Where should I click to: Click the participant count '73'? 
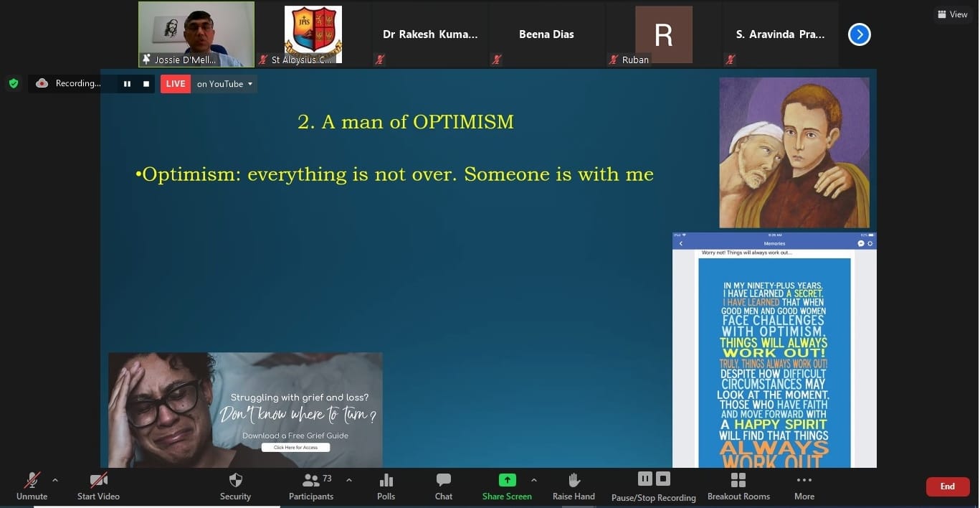pyautogui.click(x=327, y=478)
